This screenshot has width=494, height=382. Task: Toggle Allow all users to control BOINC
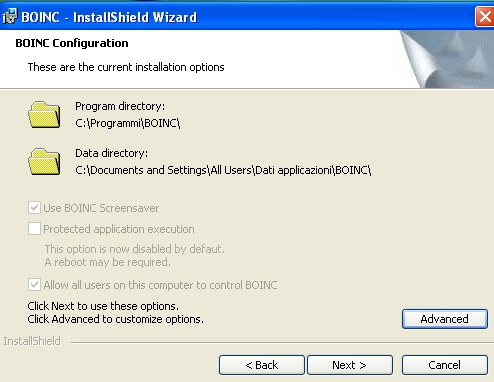[x=34, y=285]
